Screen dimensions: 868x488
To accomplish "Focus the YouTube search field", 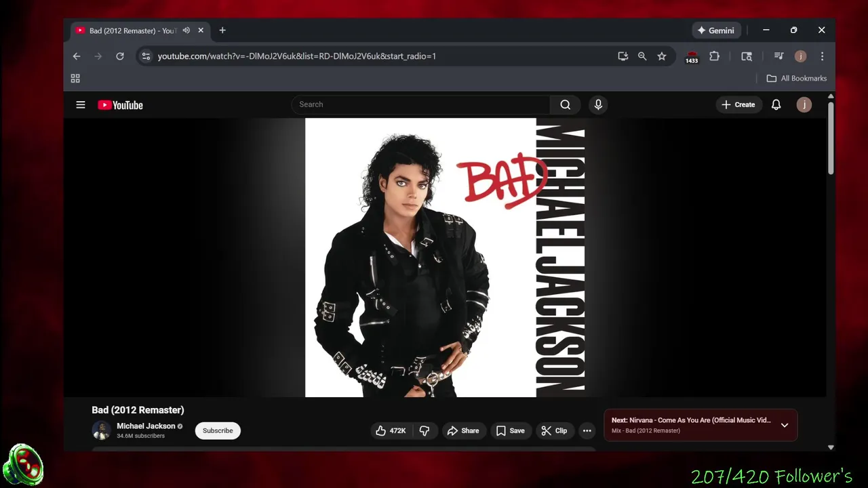I will tap(421, 104).
